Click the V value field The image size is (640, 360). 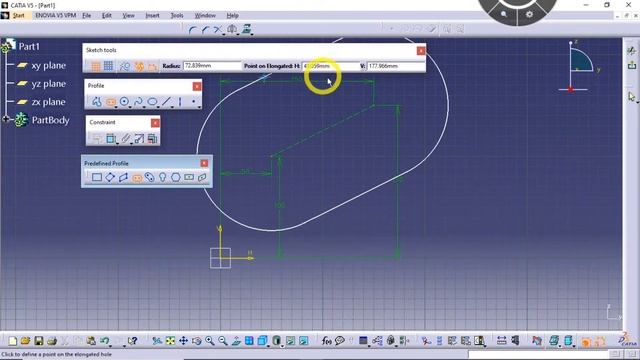pyautogui.click(x=396, y=66)
